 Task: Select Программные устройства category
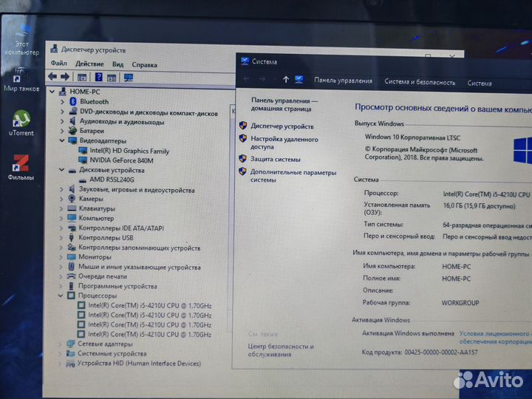117,286
